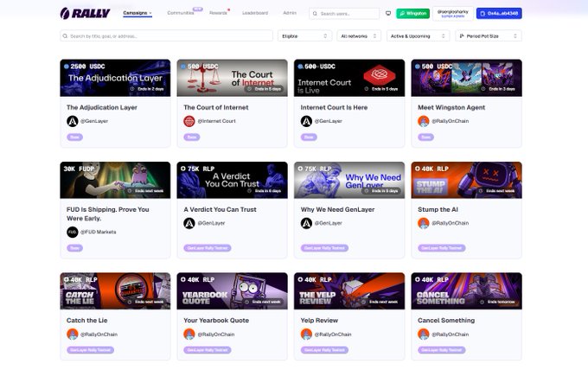This screenshot has height=370, width=588.
Task: Open the Active & Upcoming dropdown
Action: [418, 36]
